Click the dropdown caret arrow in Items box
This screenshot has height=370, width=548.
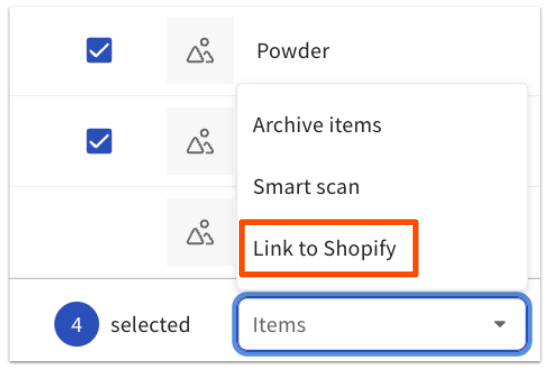pos(500,324)
